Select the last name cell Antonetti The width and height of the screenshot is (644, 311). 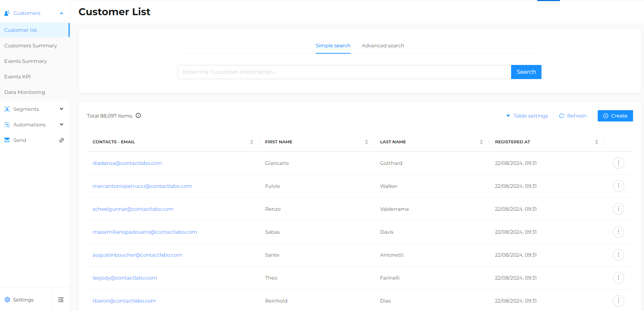392,255
